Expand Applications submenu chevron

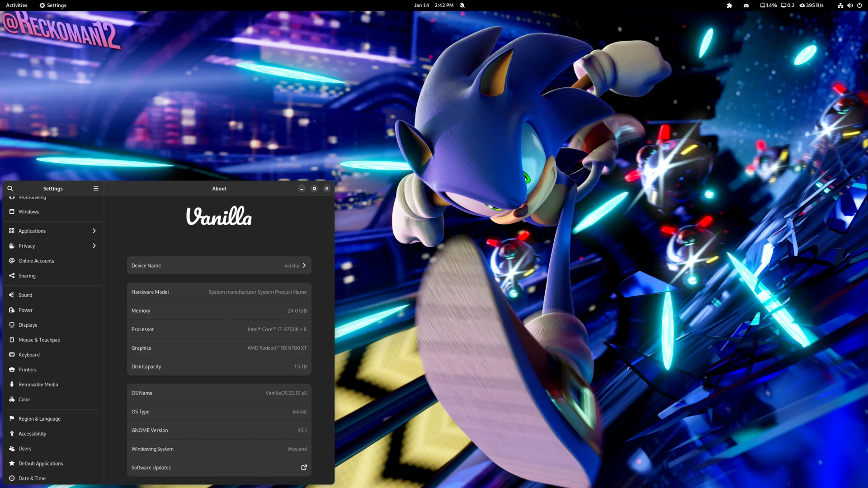click(x=94, y=231)
